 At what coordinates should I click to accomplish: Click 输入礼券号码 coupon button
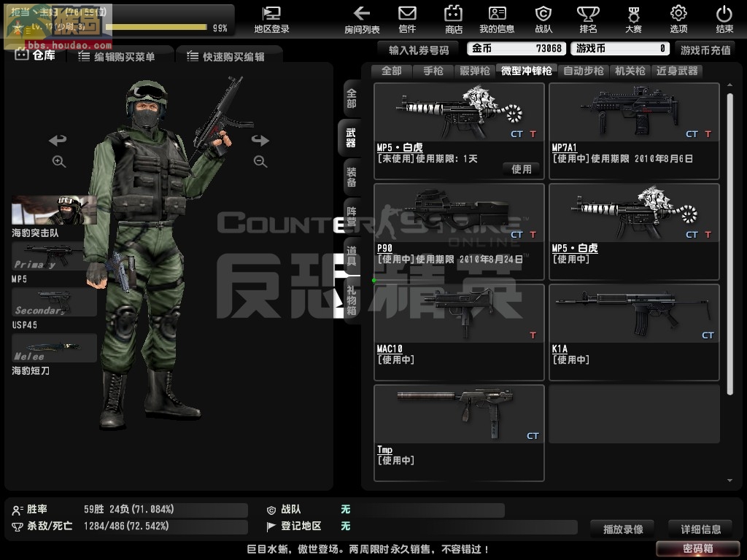tap(418, 50)
